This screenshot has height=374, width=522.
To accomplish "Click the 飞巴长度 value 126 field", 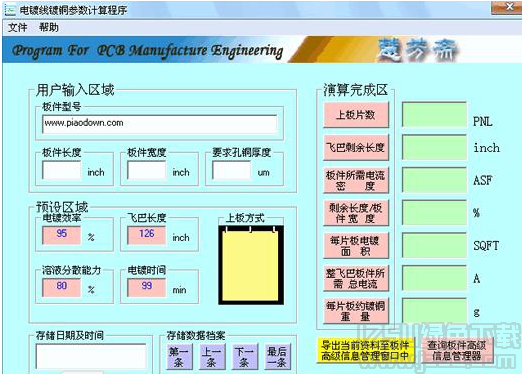I will tap(147, 235).
